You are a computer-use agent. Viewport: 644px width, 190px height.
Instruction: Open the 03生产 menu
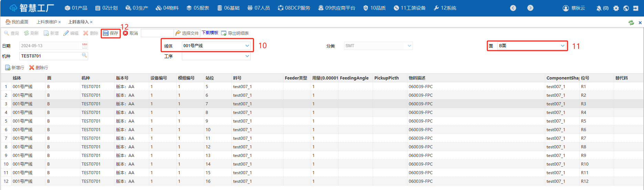(137, 8)
